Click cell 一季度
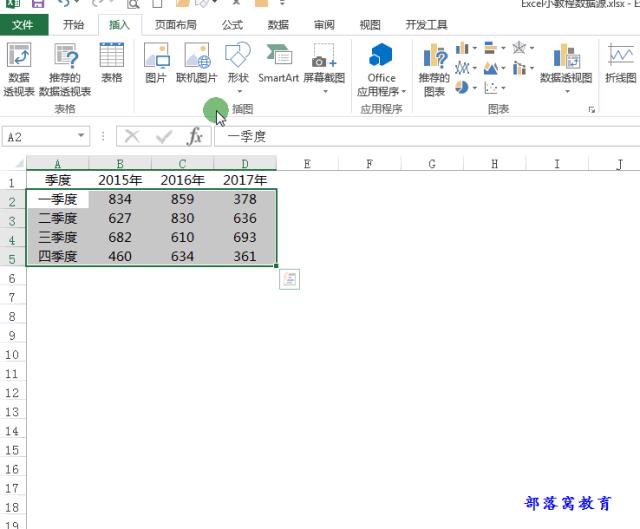Image resolution: width=640 pixels, height=529 pixels. [58, 199]
